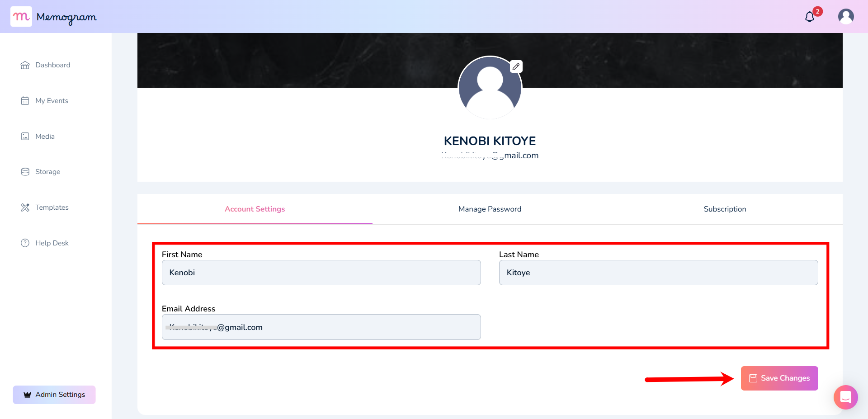Open Admin Settings button
Image resolution: width=868 pixels, height=419 pixels.
coord(54,395)
